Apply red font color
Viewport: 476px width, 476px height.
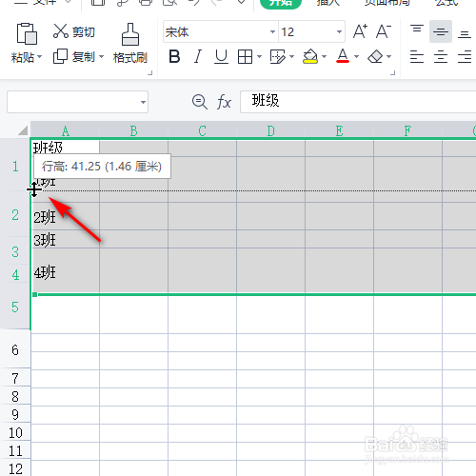pos(343,56)
